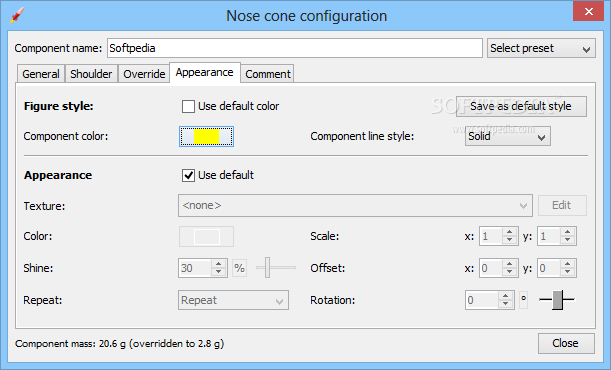
Task: Click the Offset x value field
Action: tap(491, 268)
